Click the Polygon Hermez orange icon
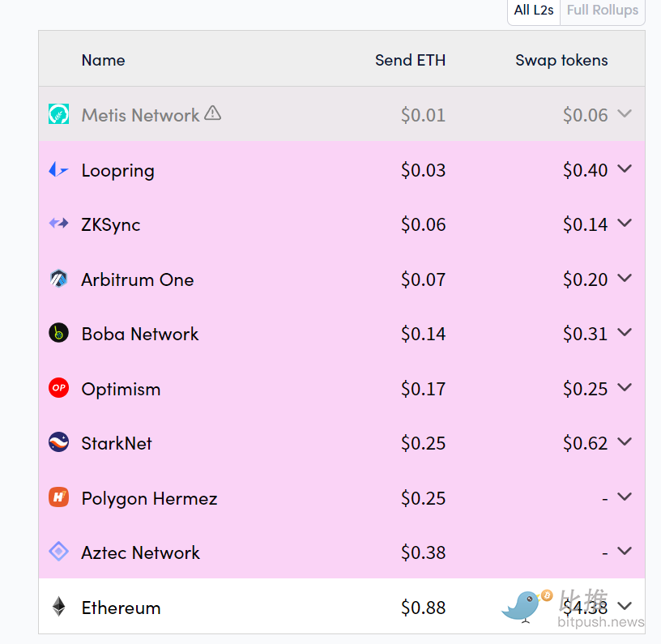661x644 pixels. point(58,497)
